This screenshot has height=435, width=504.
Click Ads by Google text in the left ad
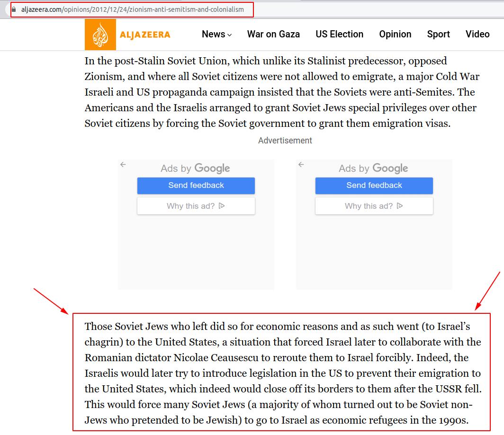coord(195,169)
